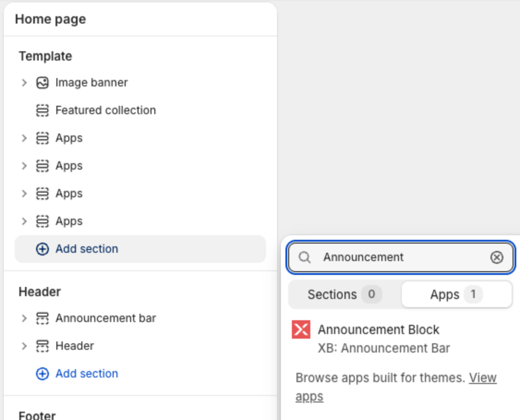The image size is (520, 420).
Task: Click Add section under Header group
Action: click(86, 373)
